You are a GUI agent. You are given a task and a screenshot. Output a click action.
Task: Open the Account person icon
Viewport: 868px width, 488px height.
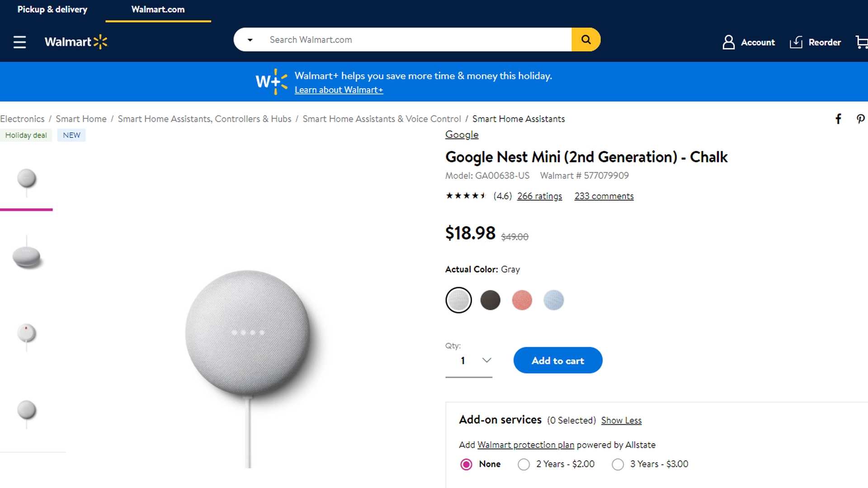coord(728,42)
